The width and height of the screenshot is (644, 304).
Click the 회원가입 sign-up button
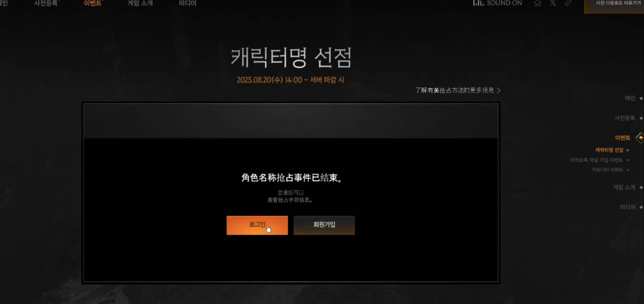[324, 225]
